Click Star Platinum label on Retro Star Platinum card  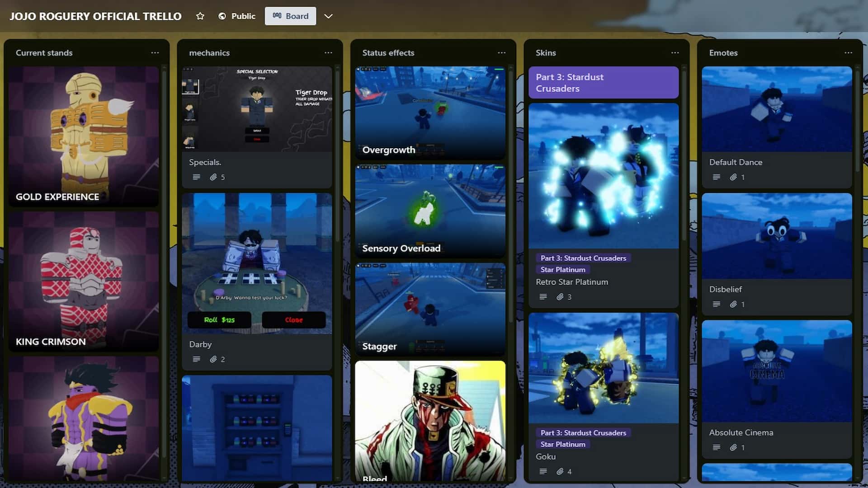coord(563,270)
